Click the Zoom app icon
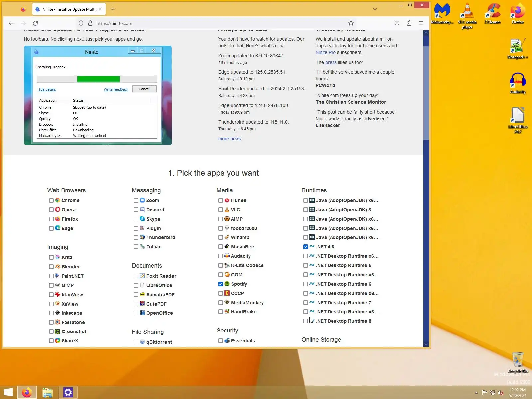Viewport: 532px width, 399px height. [x=142, y=200]
